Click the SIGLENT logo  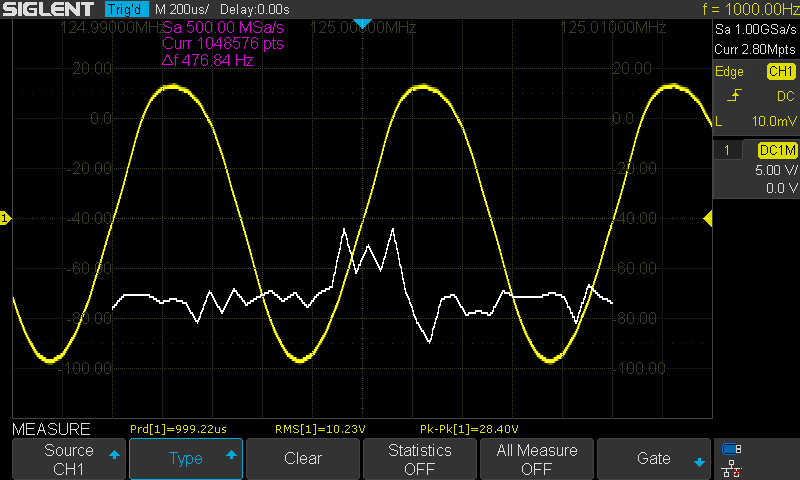50,9
